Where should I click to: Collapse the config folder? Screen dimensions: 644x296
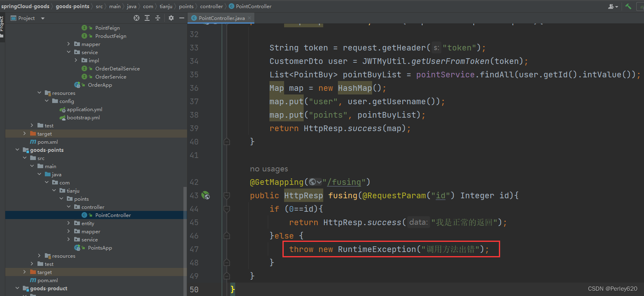point(46,101)
